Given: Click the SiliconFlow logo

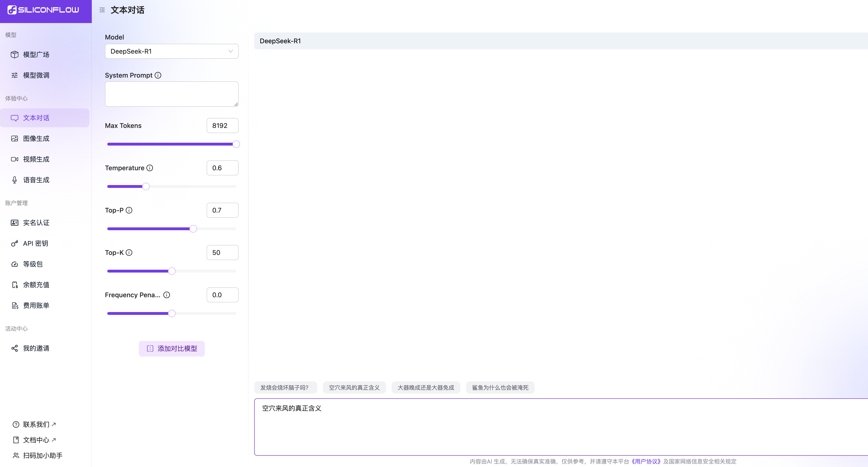Looking at the screenshot, I should coord(43,10).
